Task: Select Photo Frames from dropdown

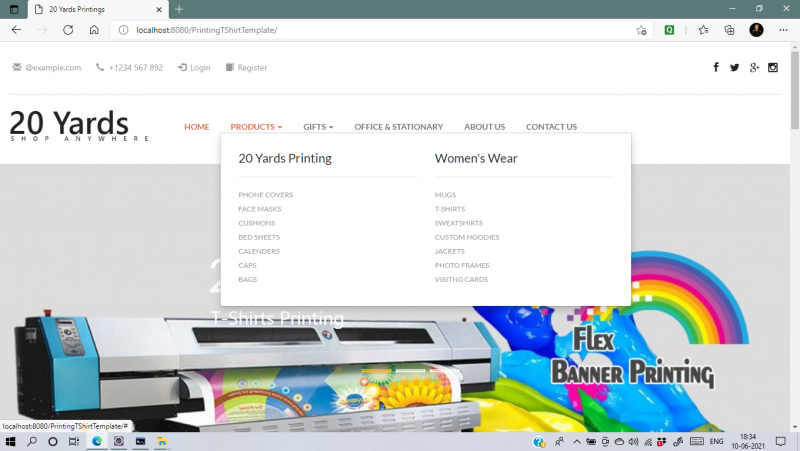Action: (462, 265)
